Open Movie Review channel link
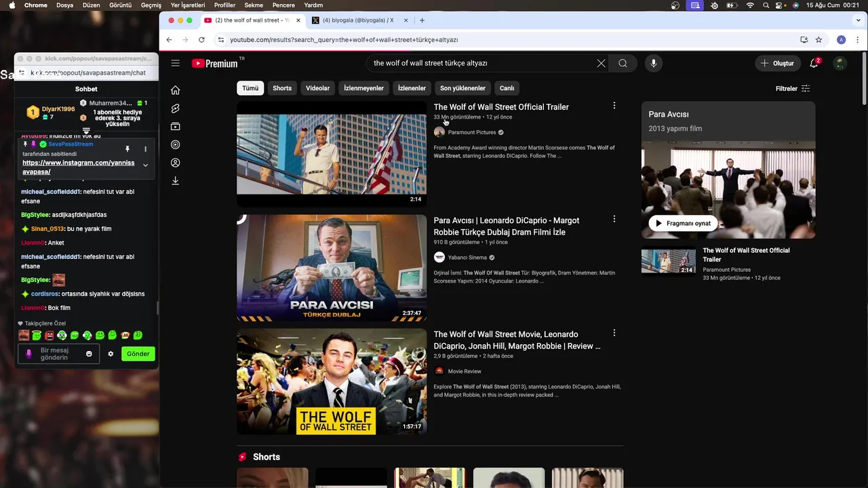 (x=465, y=371)
